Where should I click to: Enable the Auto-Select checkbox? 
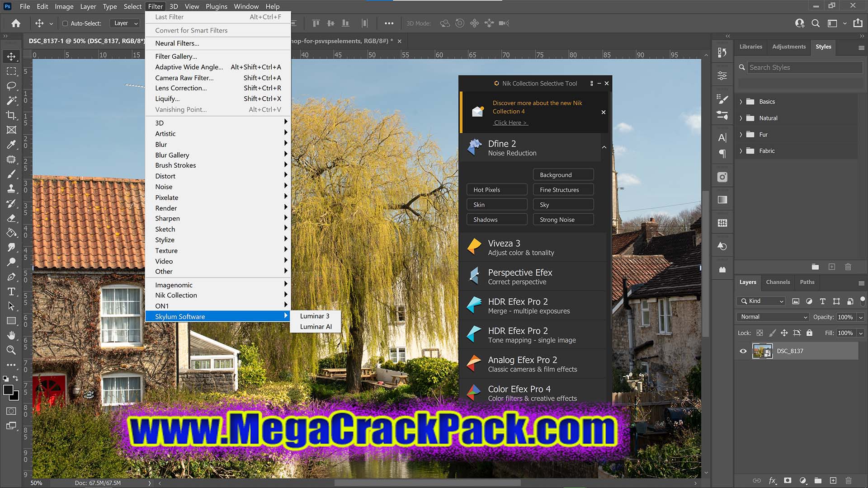[65, 23]
